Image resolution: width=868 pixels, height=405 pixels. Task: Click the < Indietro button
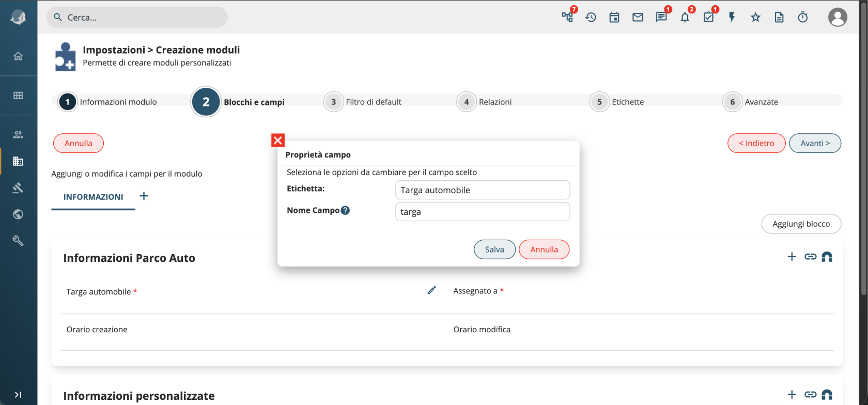pos(756,143)
